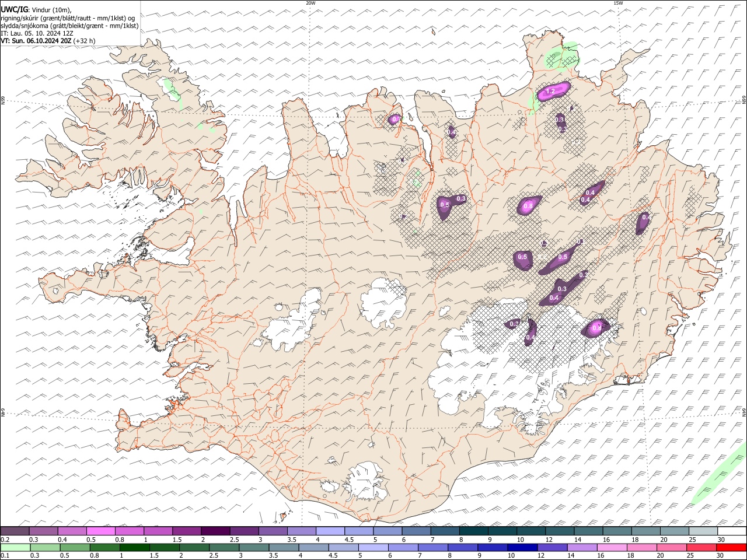This screenshot has width=747, height=560.
Task: Click the '0.1' label in the rain scale
Action: [5, 555]
